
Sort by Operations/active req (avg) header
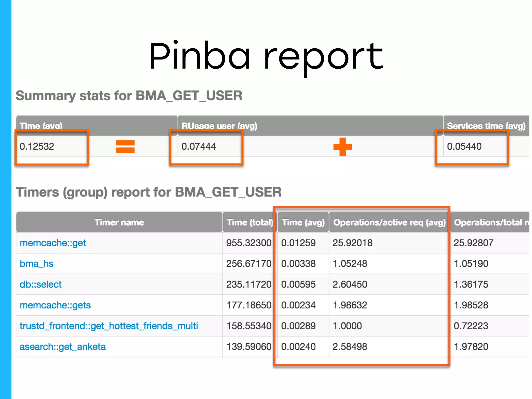[389, 222]
